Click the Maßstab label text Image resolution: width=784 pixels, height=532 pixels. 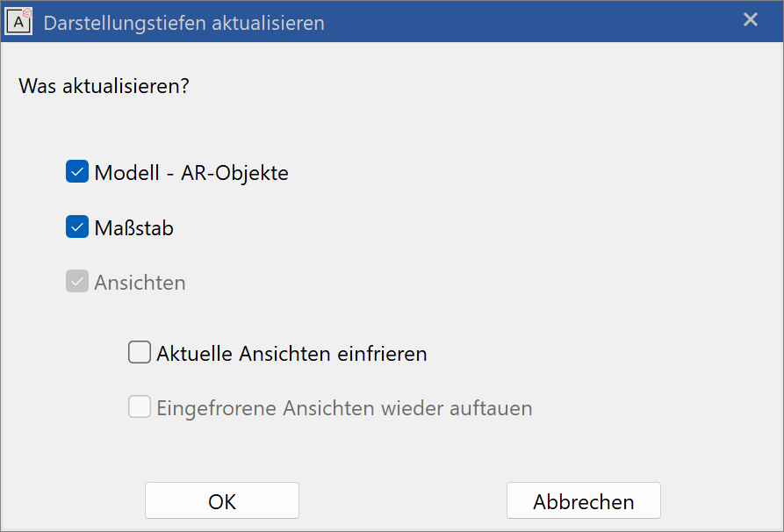pos(134,228)
